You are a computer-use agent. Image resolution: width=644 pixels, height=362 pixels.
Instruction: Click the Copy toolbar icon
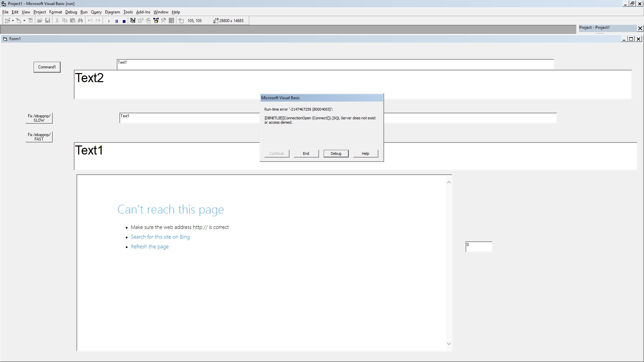65,20
